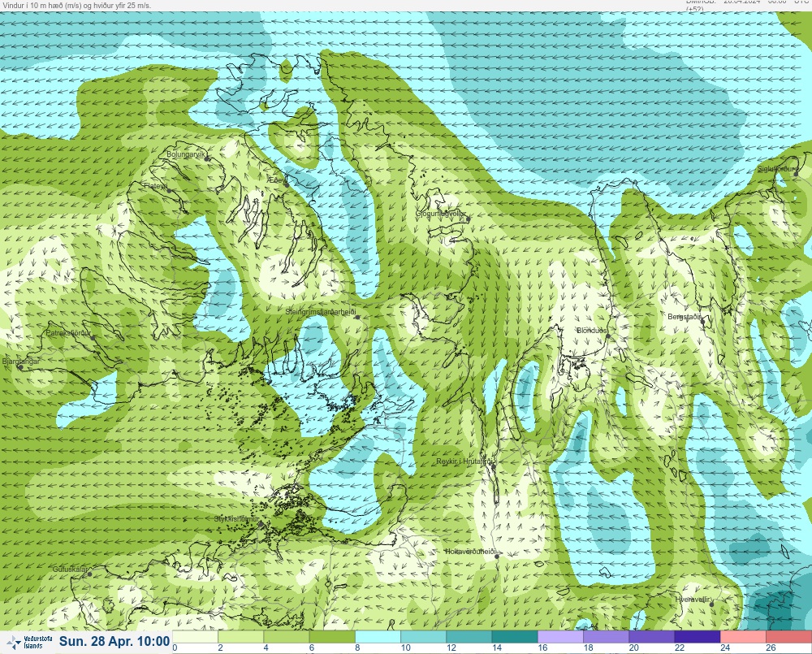
Task: Select the 6–8 m/s green legend swatch
Action: tap(332, 636)
